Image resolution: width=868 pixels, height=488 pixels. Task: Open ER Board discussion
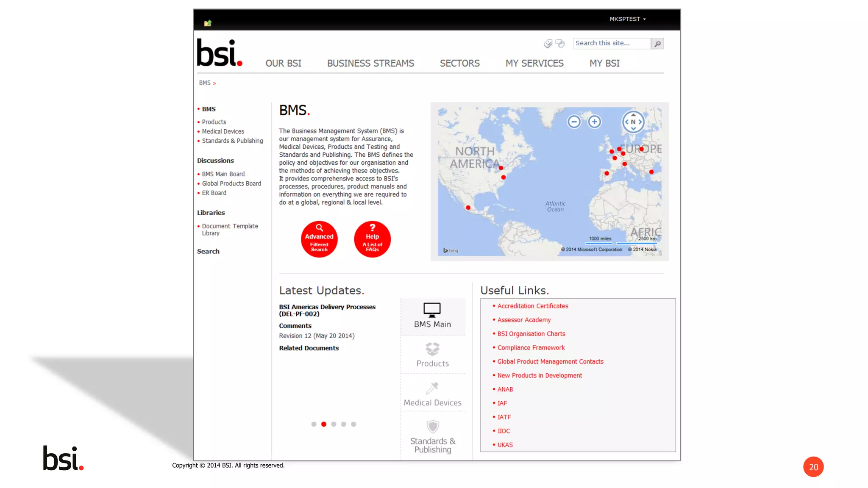[x=214, y=193]
